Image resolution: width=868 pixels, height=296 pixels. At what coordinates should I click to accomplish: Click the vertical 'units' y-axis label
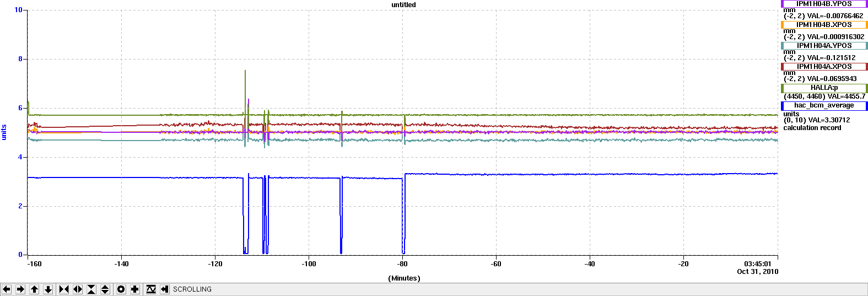coord(4,132)
